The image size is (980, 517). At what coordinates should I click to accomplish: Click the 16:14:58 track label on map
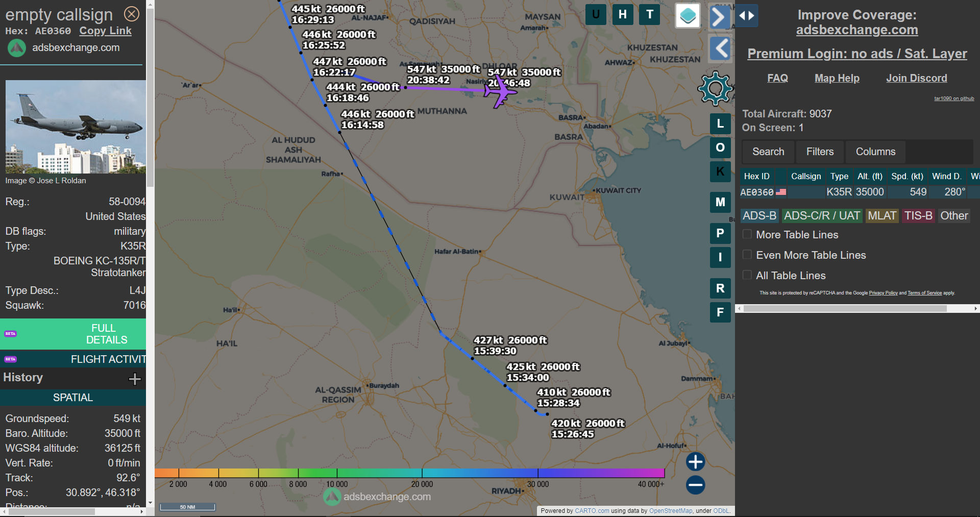[362, 125]
